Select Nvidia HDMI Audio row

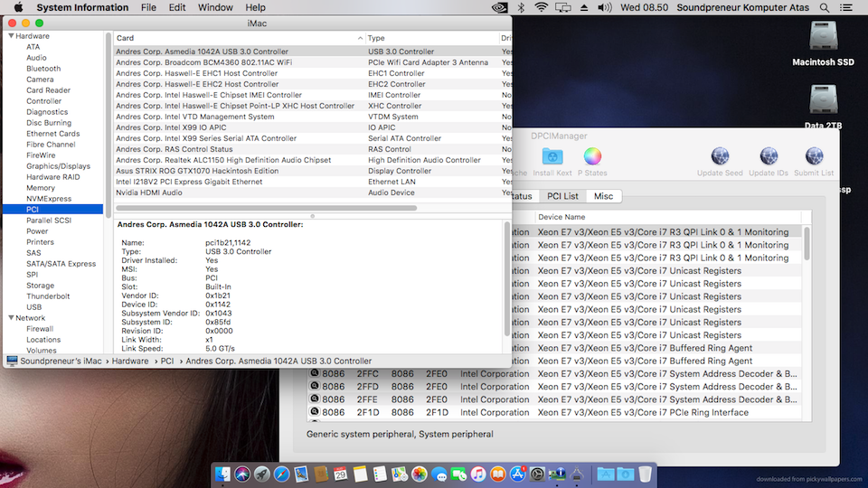313,192
